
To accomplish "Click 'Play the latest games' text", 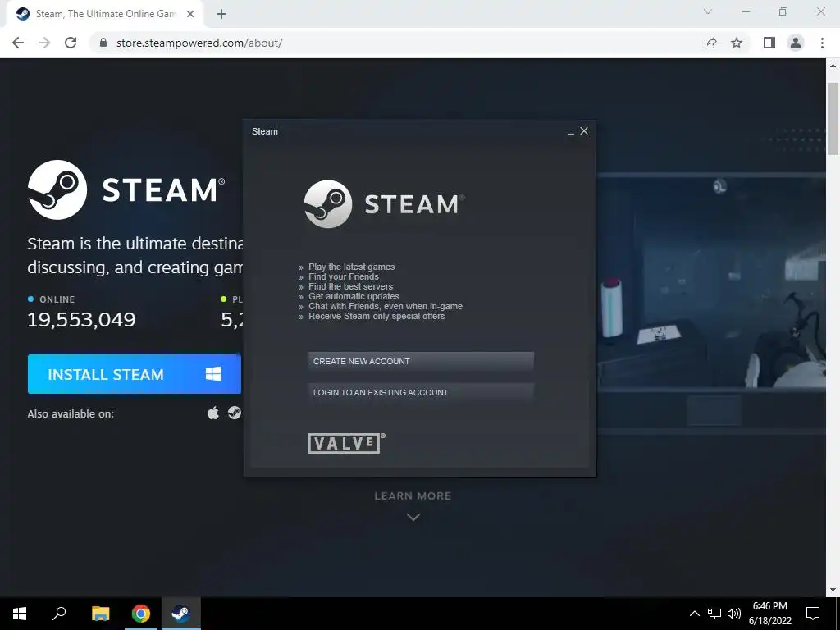I will [x=351, y=267].
